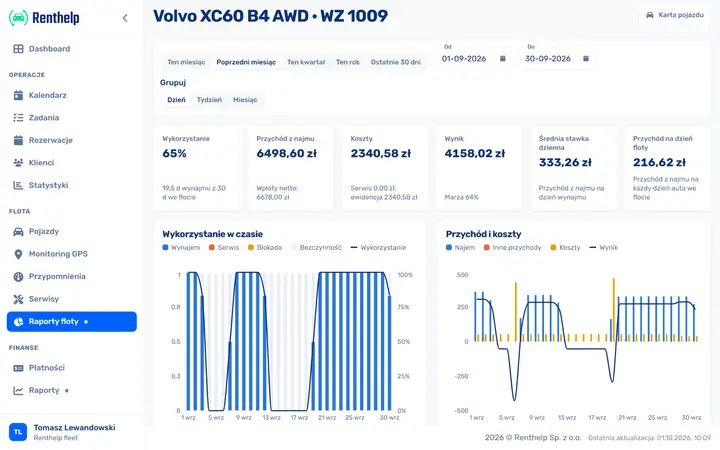This screenshot has width=720, height=450.
Task: Open Serwisy wrench icon in sidebar
Action: point(18,299)
